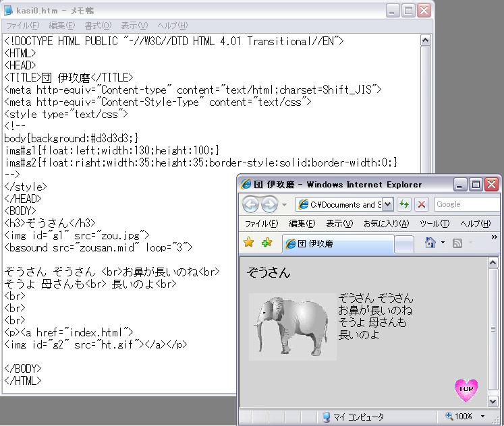Click the Google search box
Viewport: 504px width, 426px height.
[466, 204]
